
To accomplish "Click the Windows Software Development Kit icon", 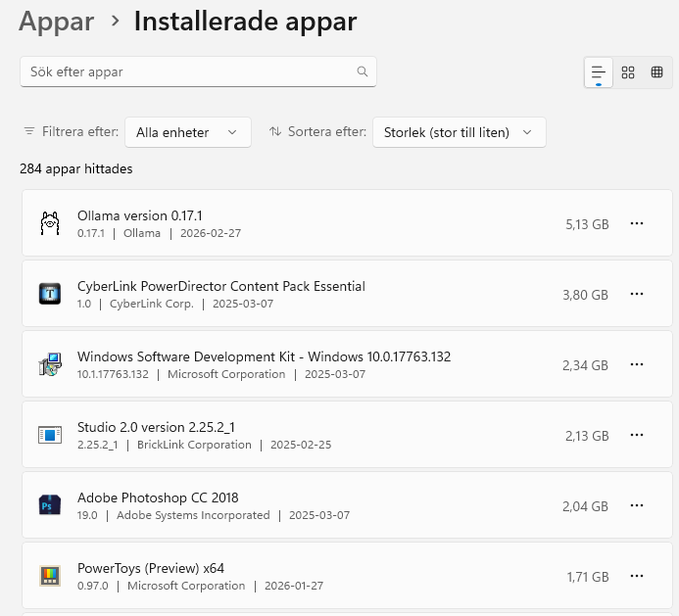I will click(x=50, y=364).
